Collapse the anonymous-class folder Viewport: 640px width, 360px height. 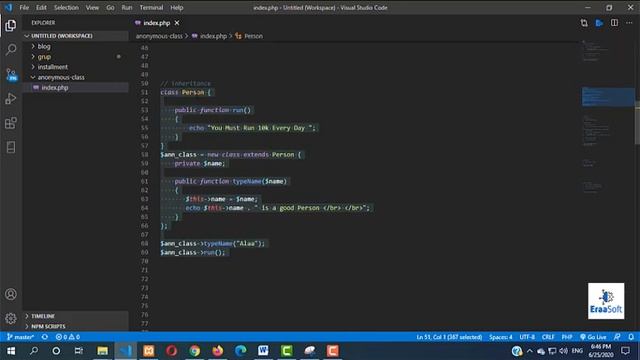tap(76, 77)
